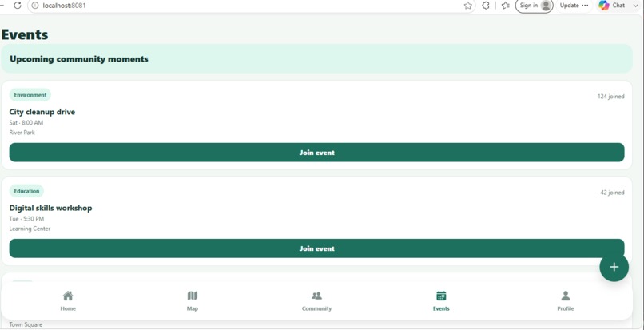Open the Community people icon
This screenshot has height=330, width=644.
tap(316, 296)
